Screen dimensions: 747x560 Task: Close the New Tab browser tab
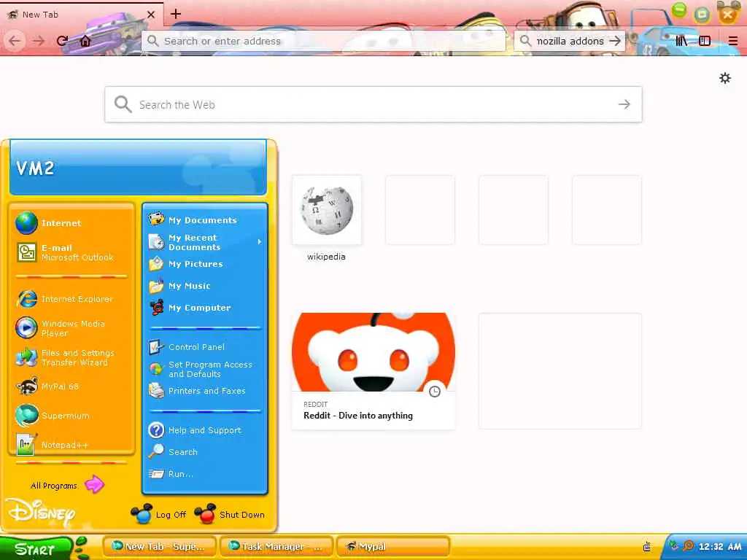151,15
